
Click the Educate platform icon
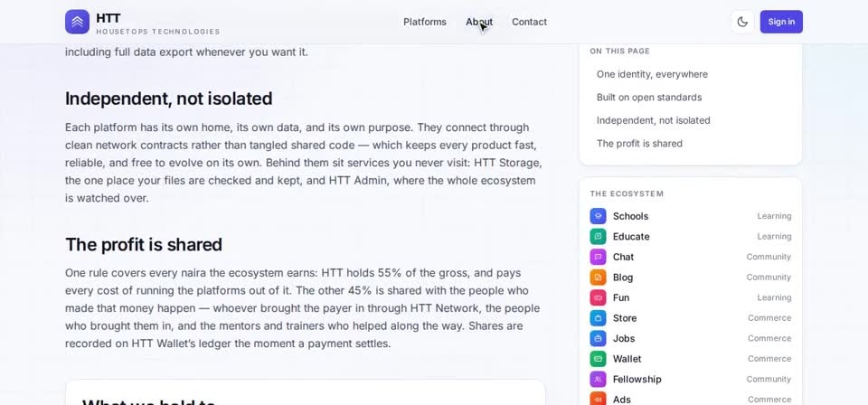click(x=598, y=237)
